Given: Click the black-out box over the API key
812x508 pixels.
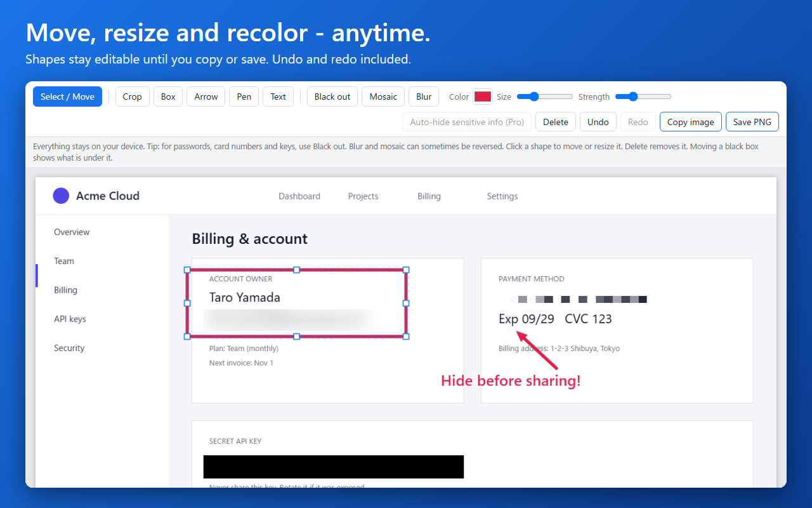Looking at the screenshot, I should pyautogui.click(x=334, y=467).
